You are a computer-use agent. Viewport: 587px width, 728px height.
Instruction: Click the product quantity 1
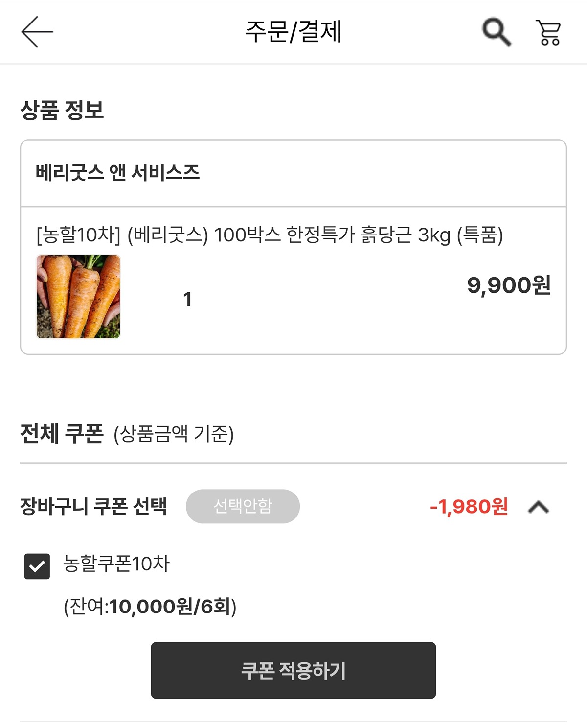[187, 299]
